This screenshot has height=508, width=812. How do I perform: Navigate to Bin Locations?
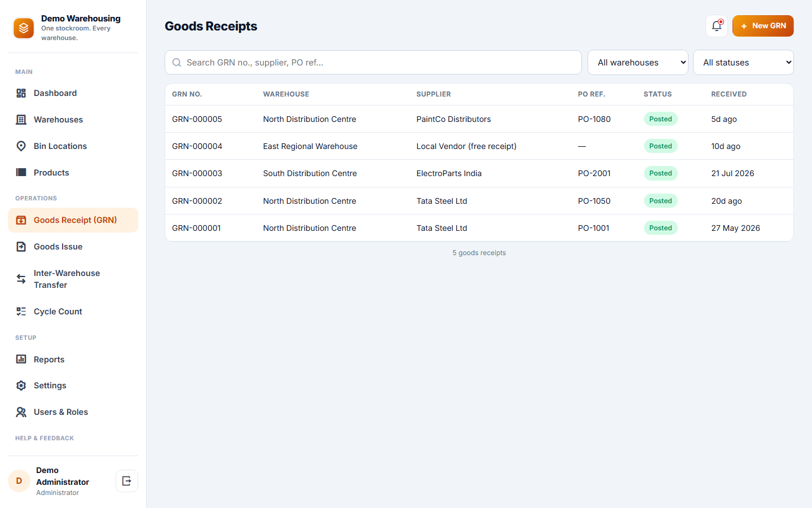click(73, 146)
